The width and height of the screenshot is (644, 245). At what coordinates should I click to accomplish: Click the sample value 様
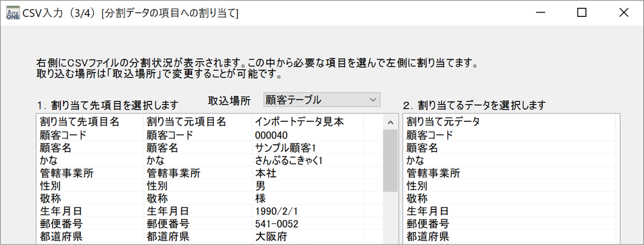click(x=260, y=199)
